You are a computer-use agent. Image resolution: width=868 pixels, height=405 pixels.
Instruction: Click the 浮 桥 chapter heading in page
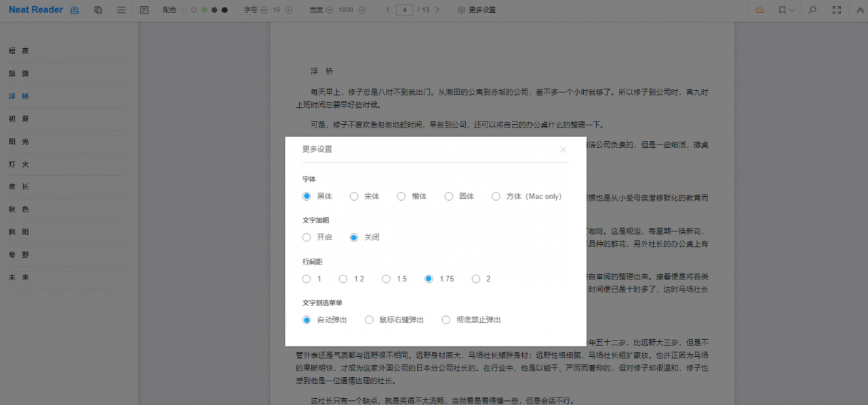(x=322, y=71)
